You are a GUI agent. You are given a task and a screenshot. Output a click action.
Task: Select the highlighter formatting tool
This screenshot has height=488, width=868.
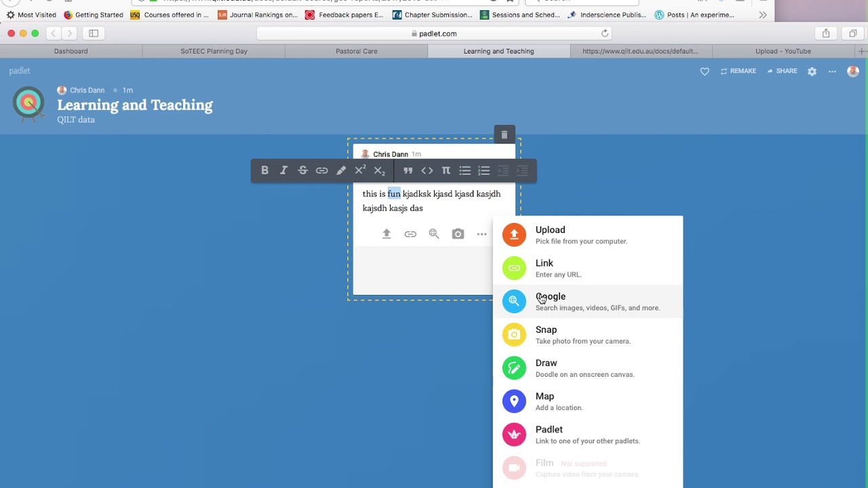coord(341,171)
